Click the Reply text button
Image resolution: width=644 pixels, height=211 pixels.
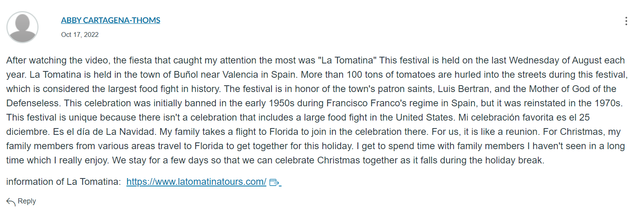[x=27, y=201]
